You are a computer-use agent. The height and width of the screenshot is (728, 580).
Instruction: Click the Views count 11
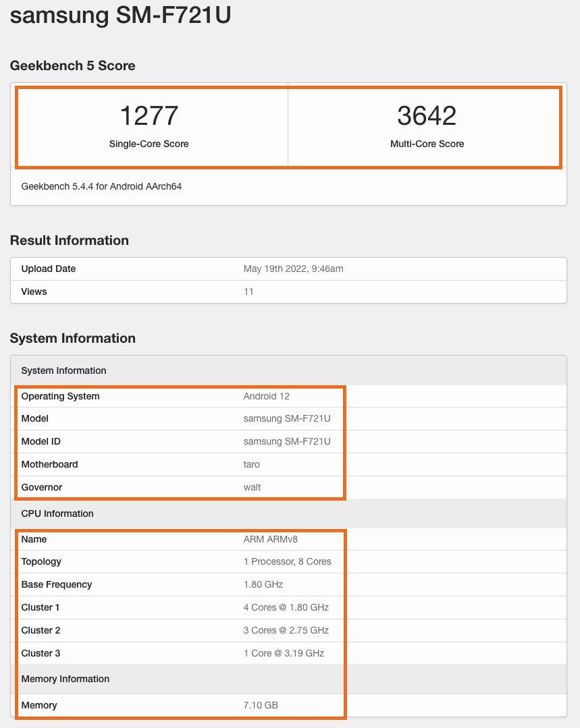click(248, 291)
